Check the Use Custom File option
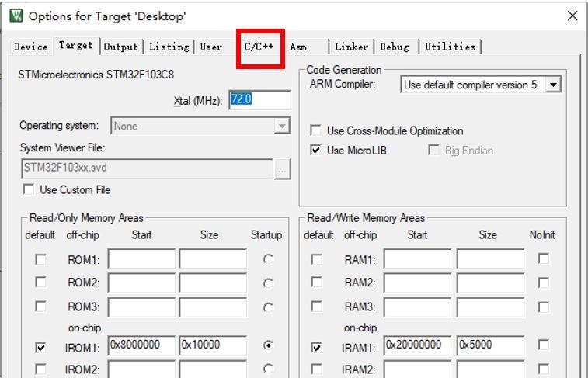Viewport: 588px width, 378px height. [x=29, y=189]
